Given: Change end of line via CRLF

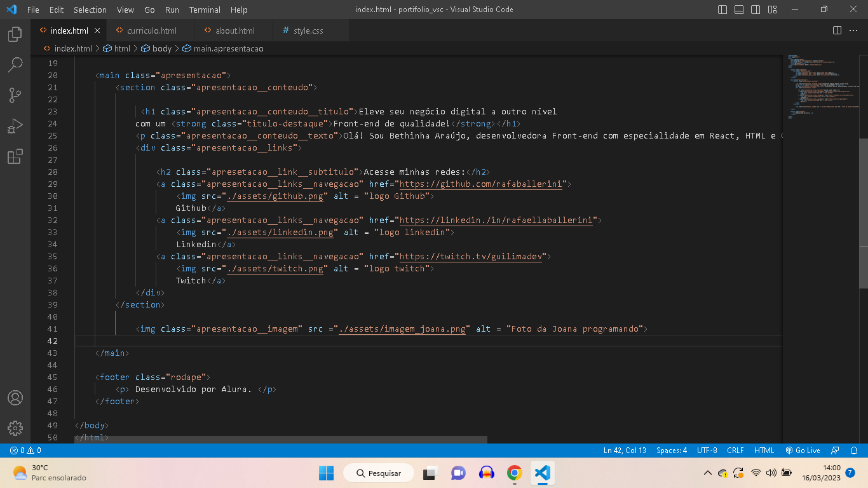Looking at the screenshot, I should tap(735, 451).
